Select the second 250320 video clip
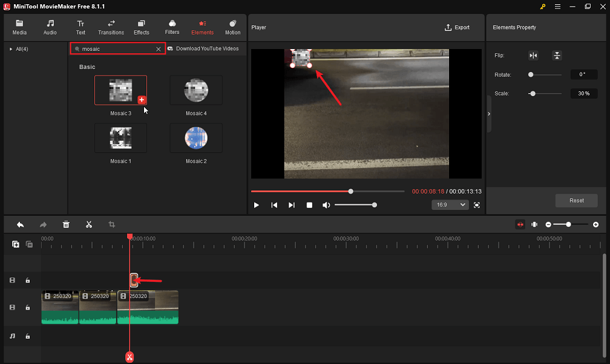This screenshot has width=610, height=364. [97, 307]
